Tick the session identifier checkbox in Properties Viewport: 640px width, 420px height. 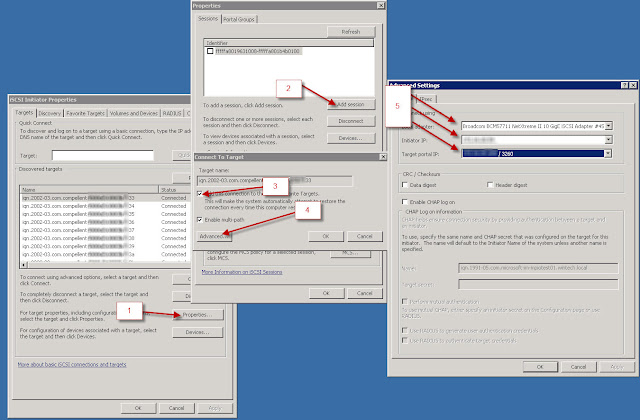(x=210, y=51)
